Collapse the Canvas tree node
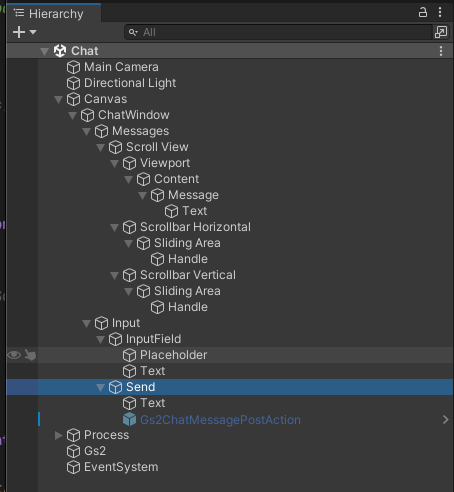454x492 pixels. [58, 99]
